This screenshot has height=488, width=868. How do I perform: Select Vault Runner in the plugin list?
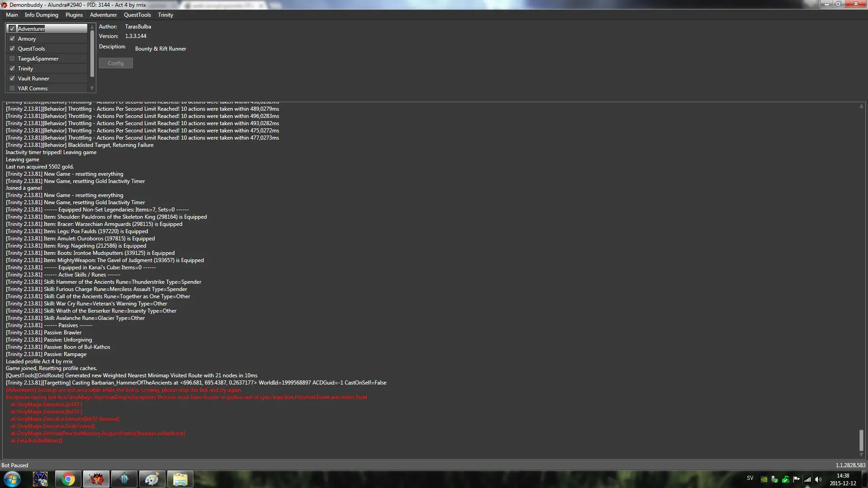(x=47, y=78)
